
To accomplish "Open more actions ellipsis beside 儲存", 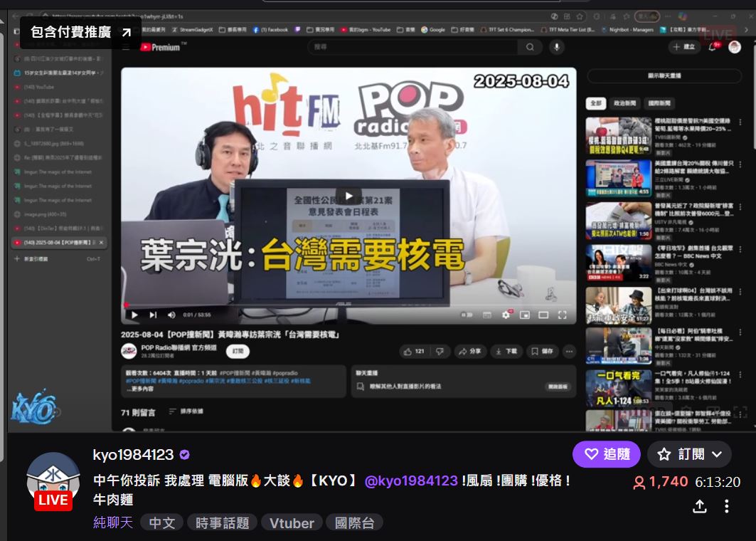I will (570, 352).
